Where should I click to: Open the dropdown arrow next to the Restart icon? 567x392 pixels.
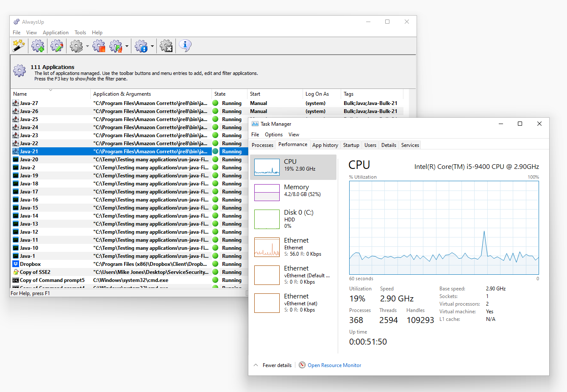tap(127, 46)
